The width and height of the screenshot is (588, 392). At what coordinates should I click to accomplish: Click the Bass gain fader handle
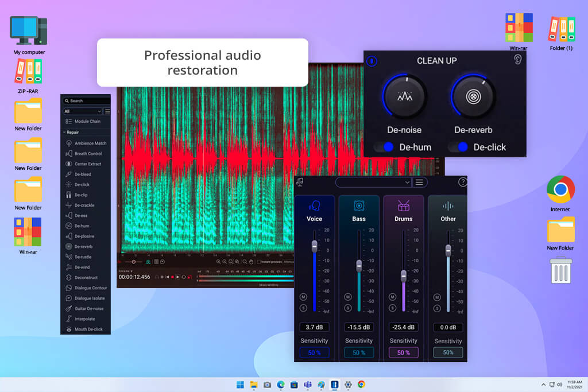(x=359, y=266)
